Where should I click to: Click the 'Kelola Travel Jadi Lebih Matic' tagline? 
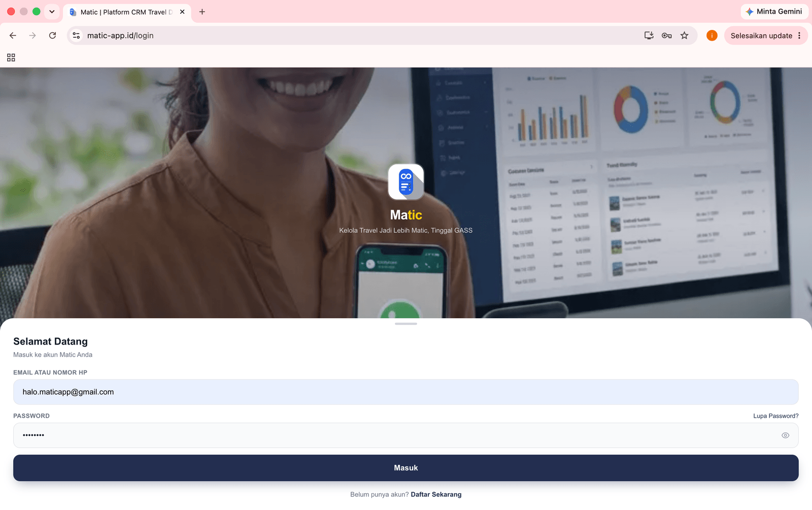(406, 230)
